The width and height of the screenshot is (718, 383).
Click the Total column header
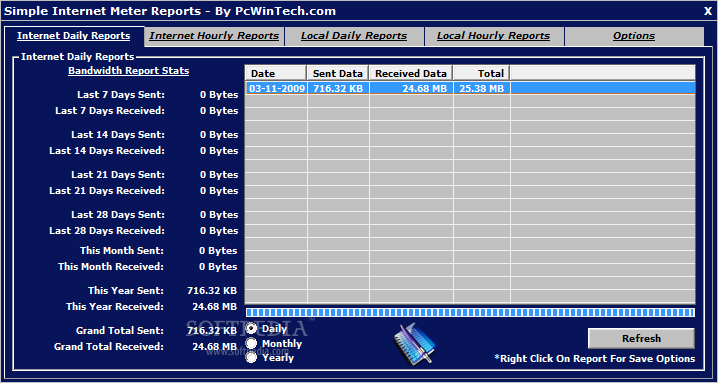482,73
